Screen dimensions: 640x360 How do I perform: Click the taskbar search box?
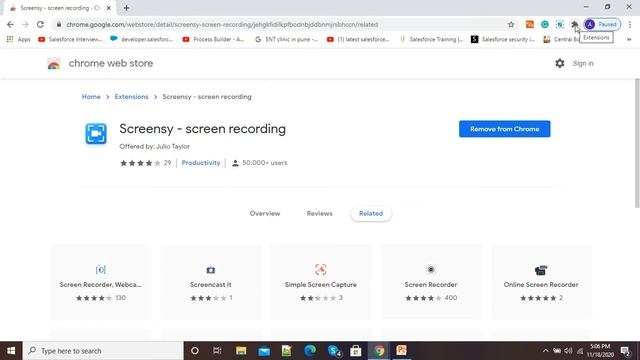click(103, 351)
